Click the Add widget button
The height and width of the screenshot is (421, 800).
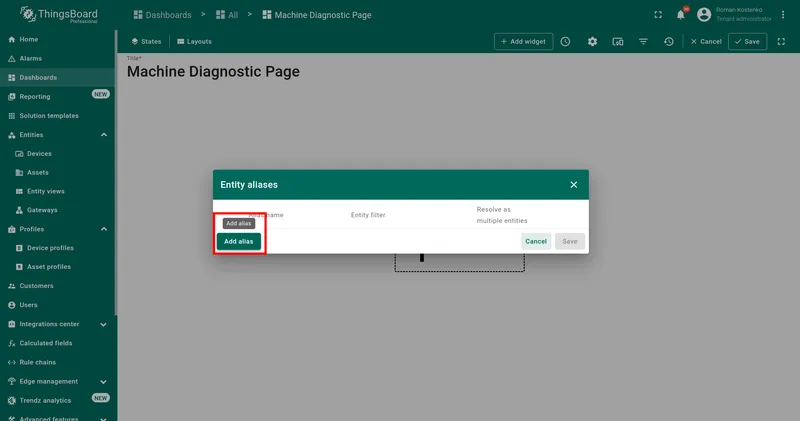click(x=523, y=41)
